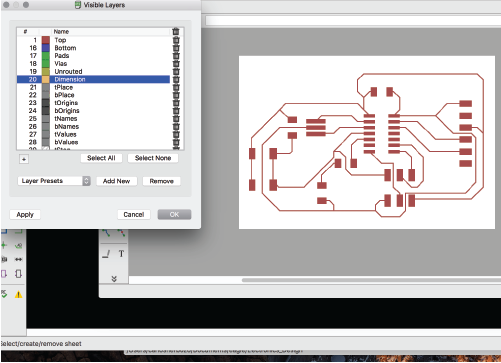This screenshot has height=363, width=501.
Task: Click the trash icon in Bottom row
Action: click(176, 48)
